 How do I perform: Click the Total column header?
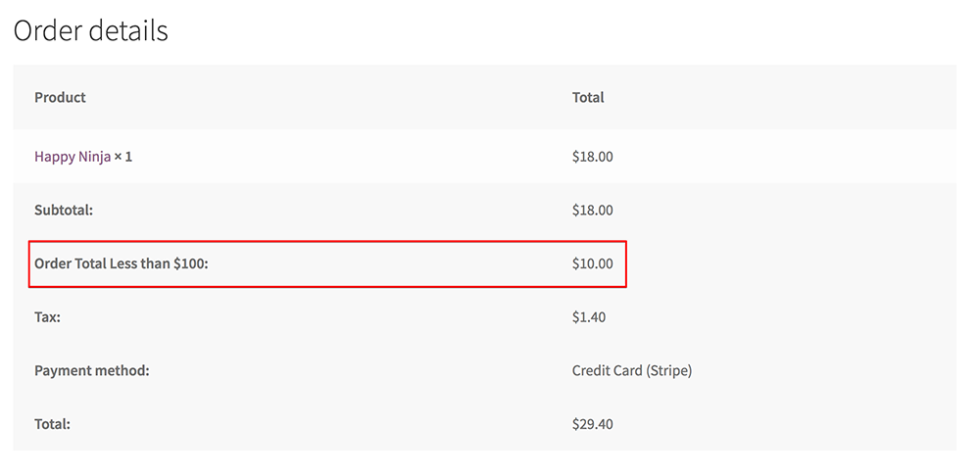[588, 98]
